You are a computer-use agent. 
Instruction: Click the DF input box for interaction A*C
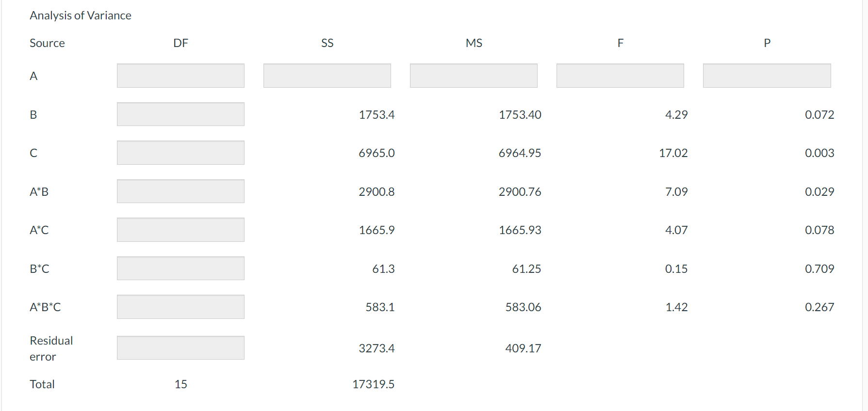pos(180,229)
